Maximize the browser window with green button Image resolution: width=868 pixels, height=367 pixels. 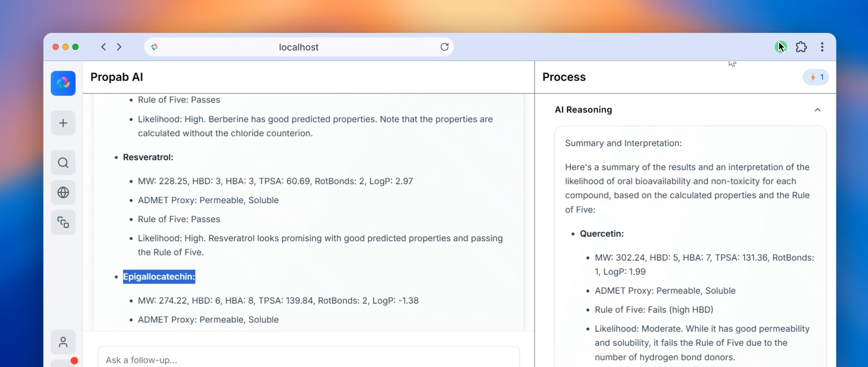(x=76, y=47)
